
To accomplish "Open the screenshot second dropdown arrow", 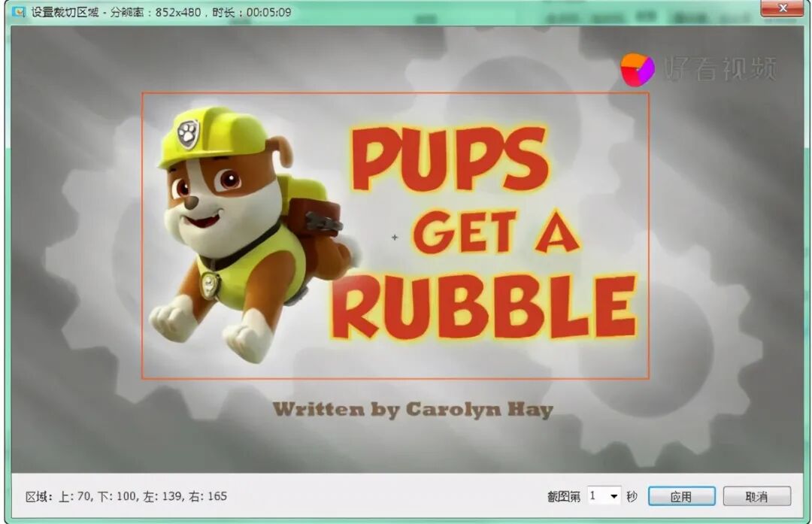I will pyautogui.click(x=614, y=496).
